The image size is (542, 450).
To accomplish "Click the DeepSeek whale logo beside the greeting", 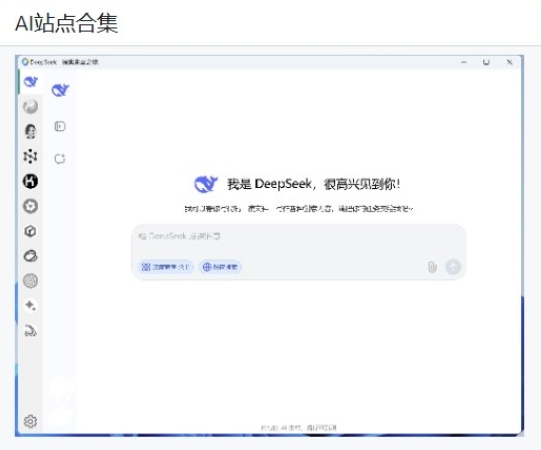I will click(x=206, y=184).
